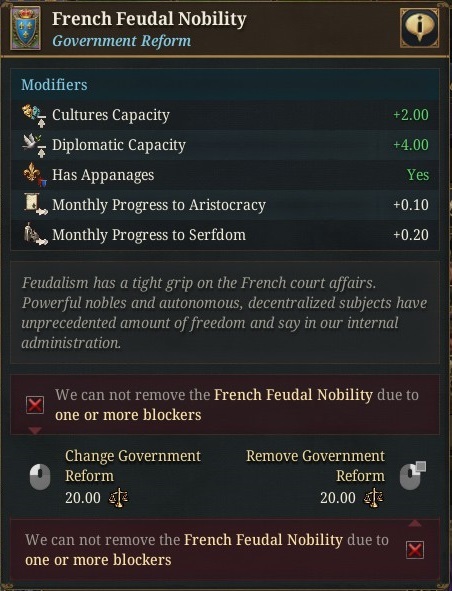The image size is (452, 591).
Task: Click the Government Reform subtitle link
Action: point(121,41)
